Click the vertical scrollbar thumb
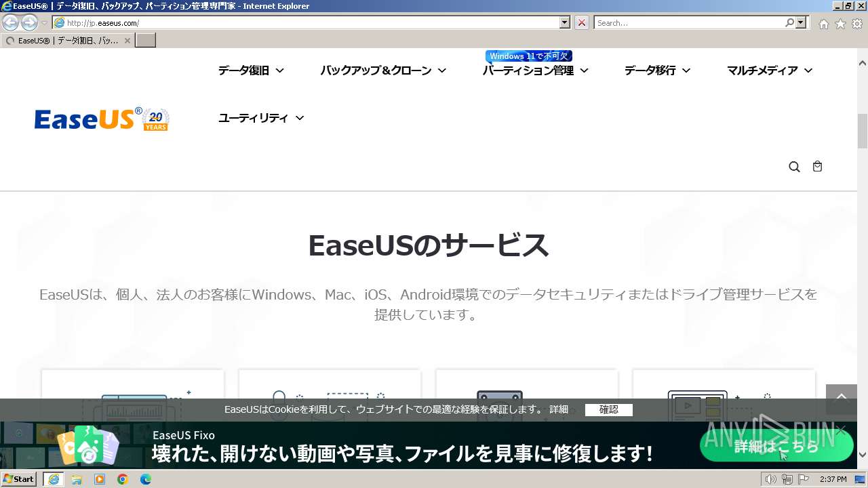This screenshot has height=488, width=868. coord(863,131)
